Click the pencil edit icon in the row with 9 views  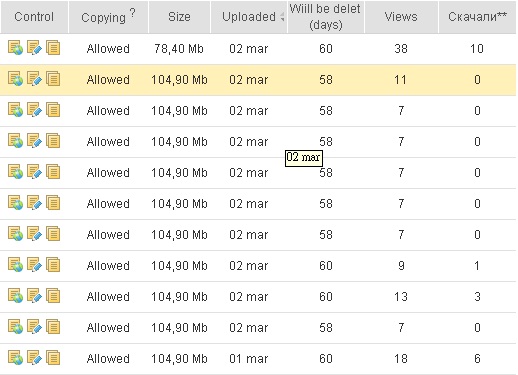click(34, 265)
